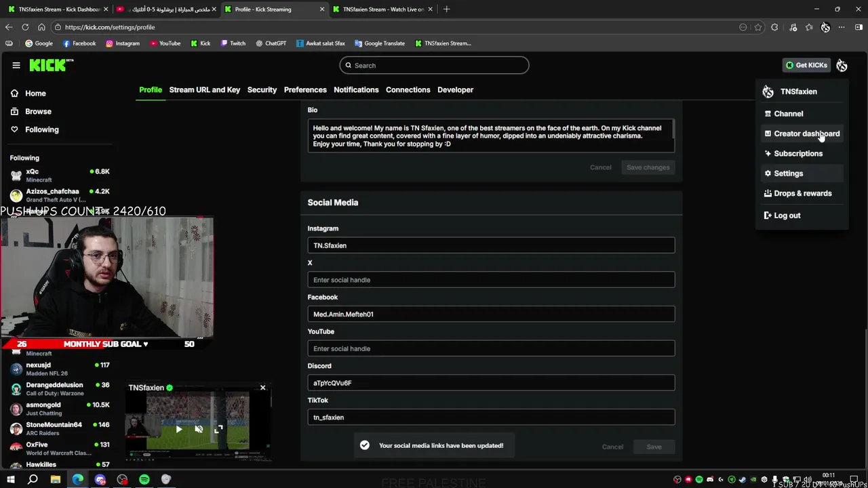Open OBS from the taskbar
Viewport: 868px width, 488px height.
[x=122, y=480]
